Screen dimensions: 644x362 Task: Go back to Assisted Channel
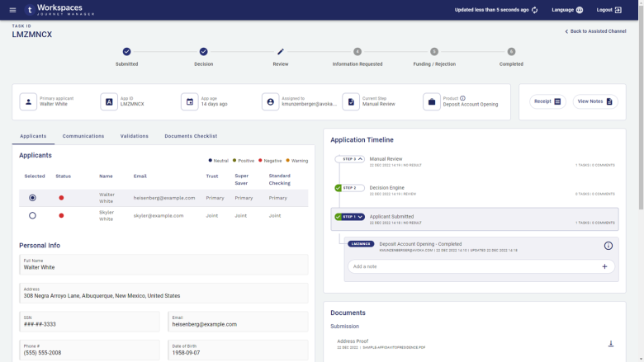(595, 31)
